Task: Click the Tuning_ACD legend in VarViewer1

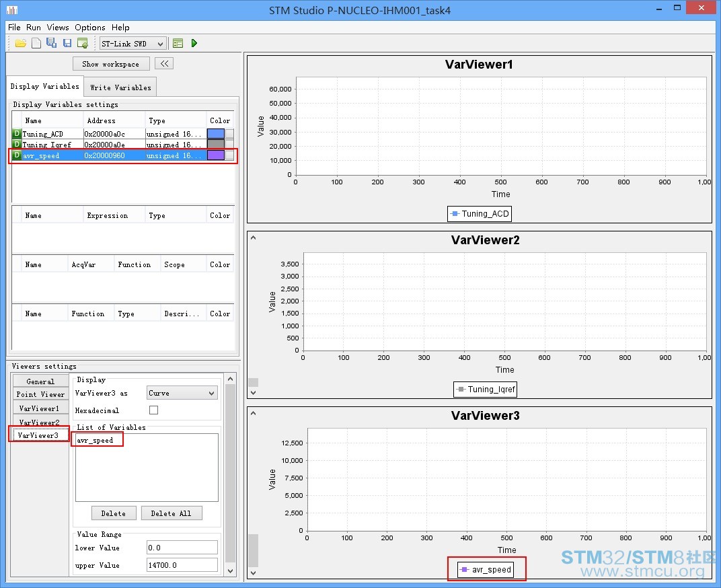Action: pos(480,213)
